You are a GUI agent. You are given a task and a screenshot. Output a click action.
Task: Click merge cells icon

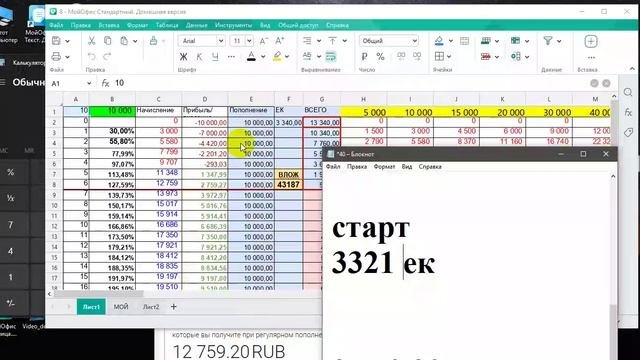pos(464,41)
